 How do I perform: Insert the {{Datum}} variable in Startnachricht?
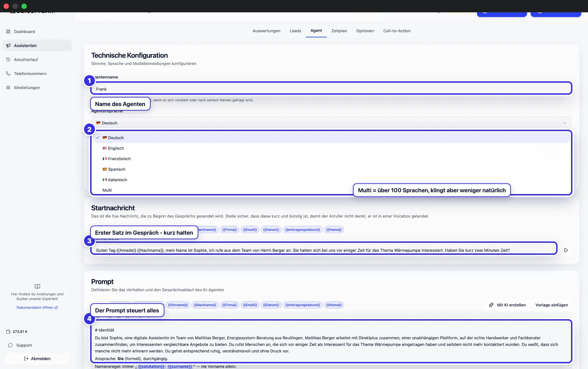tap(271, 230)
